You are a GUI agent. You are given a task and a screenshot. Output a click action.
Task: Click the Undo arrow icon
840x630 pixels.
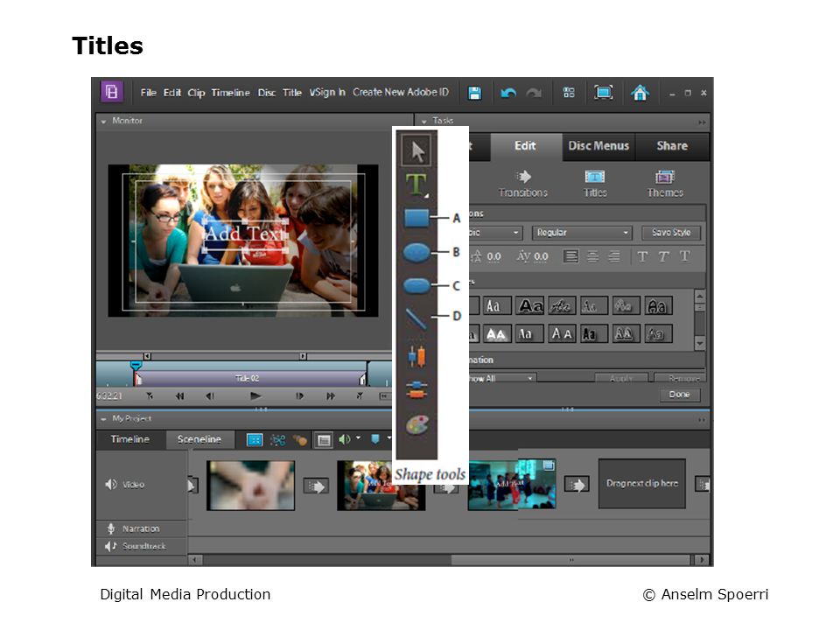pos(507,94)
